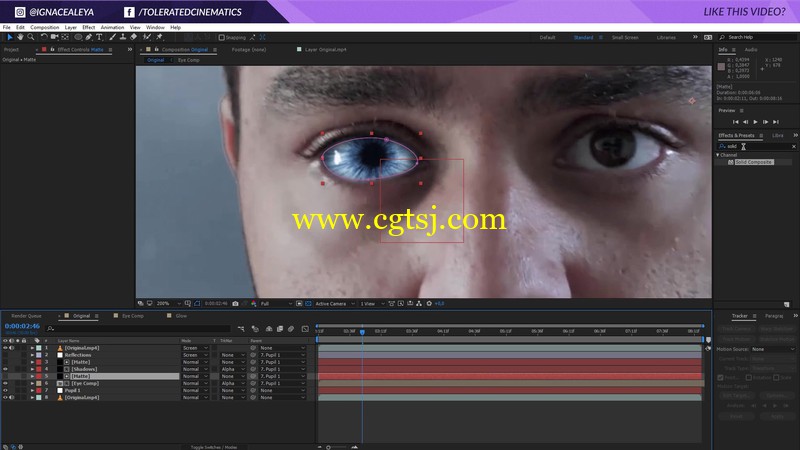Toggle the Rotation checkbox in Tracker
Viewport: 800px width, 450px height.
(748, 378)
